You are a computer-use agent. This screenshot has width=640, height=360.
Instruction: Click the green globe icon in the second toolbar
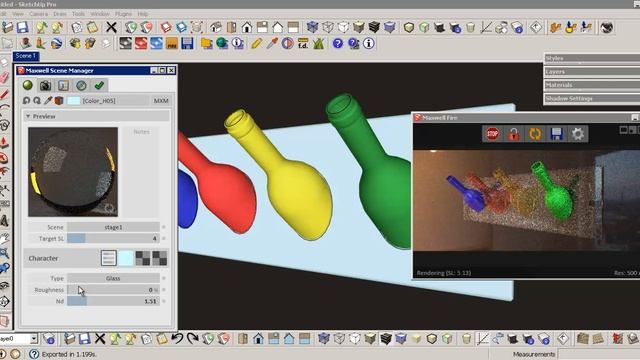[222, 43]
